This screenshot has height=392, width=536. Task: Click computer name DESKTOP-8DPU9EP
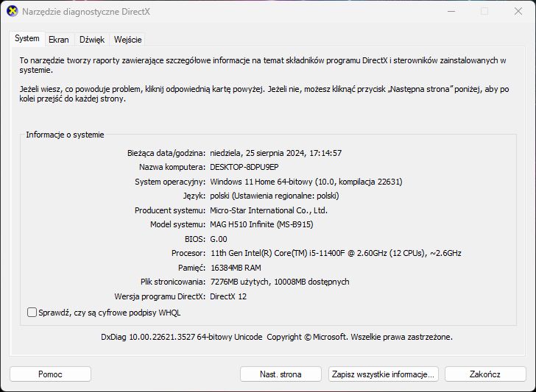(244, 167)
